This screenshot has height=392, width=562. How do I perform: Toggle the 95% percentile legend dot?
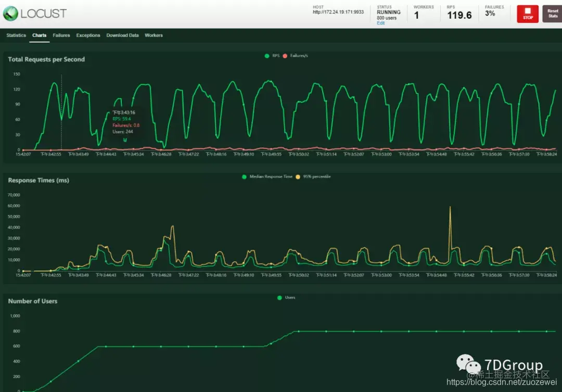click(x=298, y=177)
